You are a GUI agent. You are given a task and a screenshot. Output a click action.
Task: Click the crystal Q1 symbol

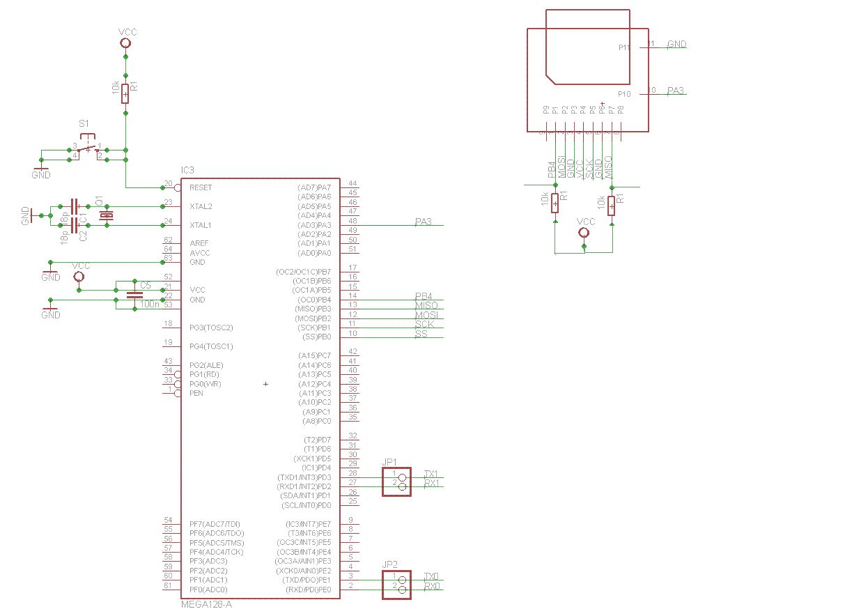point(106,215)
